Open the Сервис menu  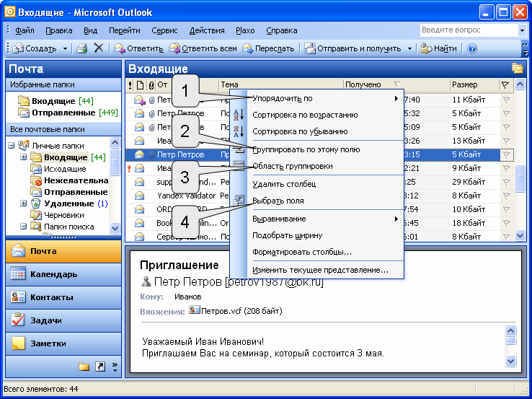[164, 30]
